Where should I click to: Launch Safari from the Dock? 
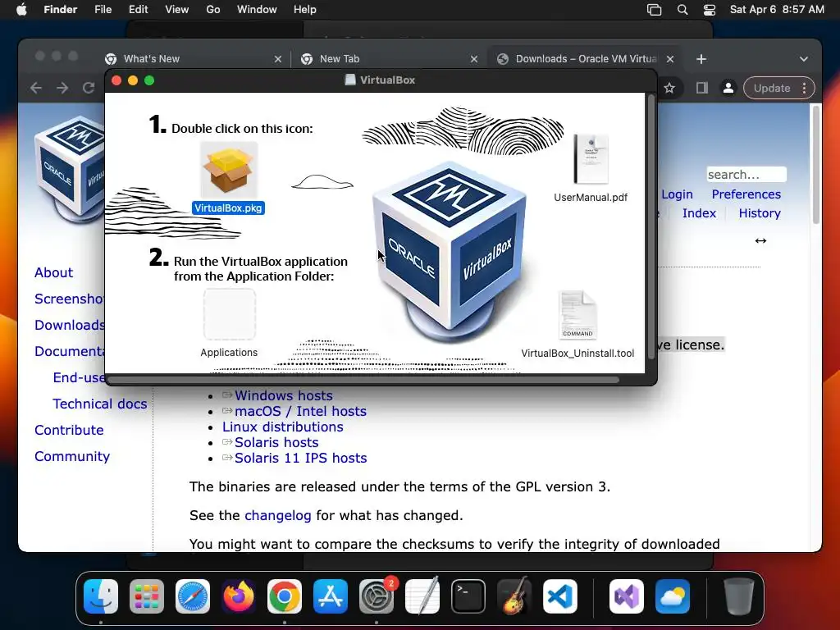pyautogui.click(x=193, y=596)
